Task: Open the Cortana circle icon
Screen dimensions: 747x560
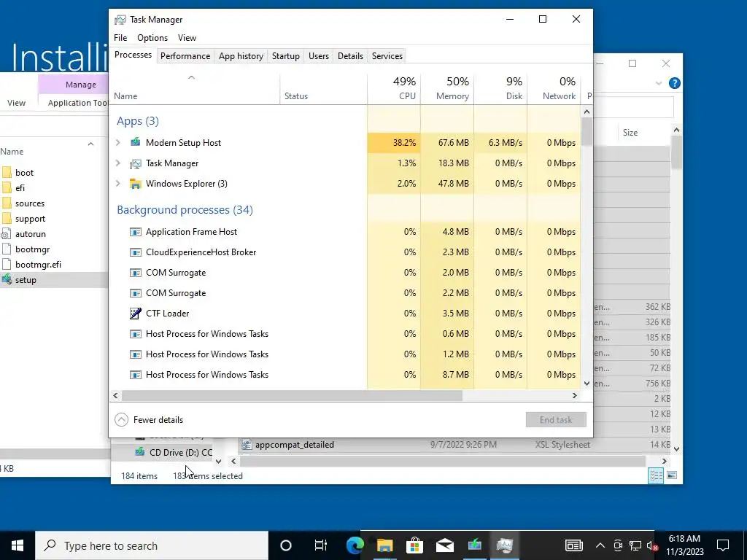Action: (x=286, y=545)
